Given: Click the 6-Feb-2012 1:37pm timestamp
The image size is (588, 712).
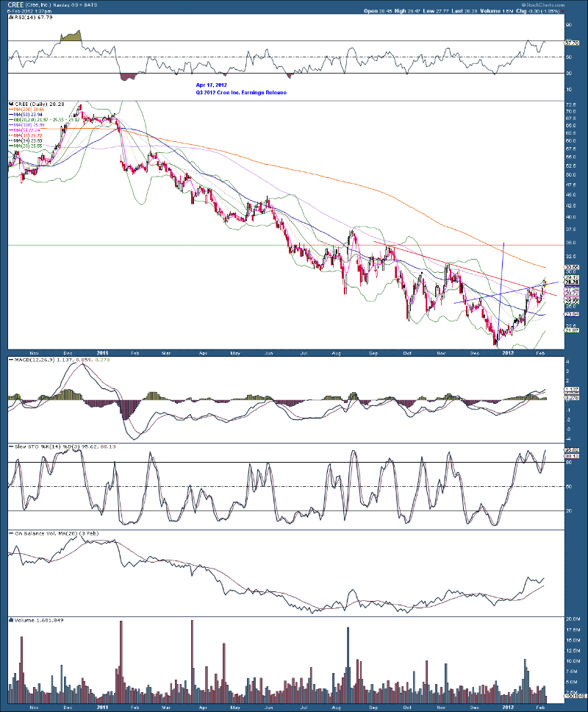Looking at the screenshot, I should pyautogui.click(x=28, y=11).
